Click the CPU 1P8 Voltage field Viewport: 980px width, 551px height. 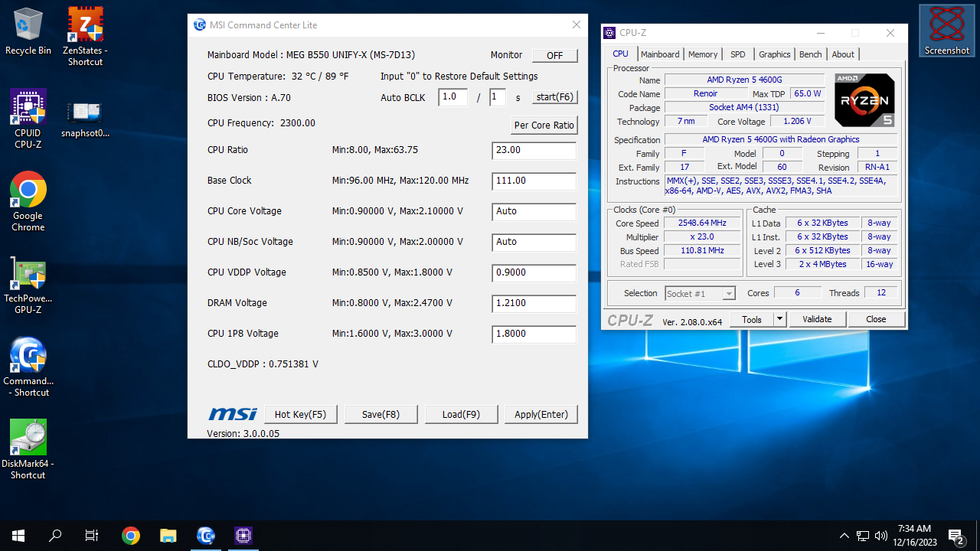pyautogui.click(x=534, y=334)
